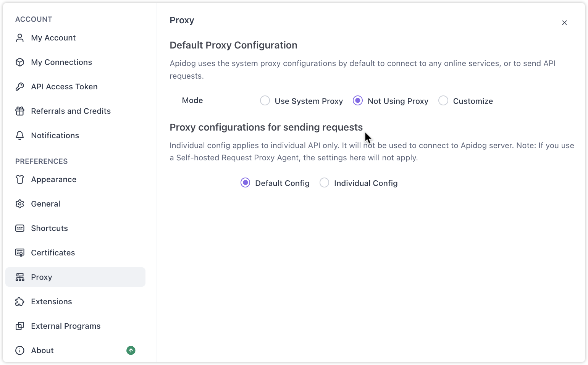Screen dimensions: 588x365
Task: Click the Appearance shirt icon
Action: [x=20, y=179]
